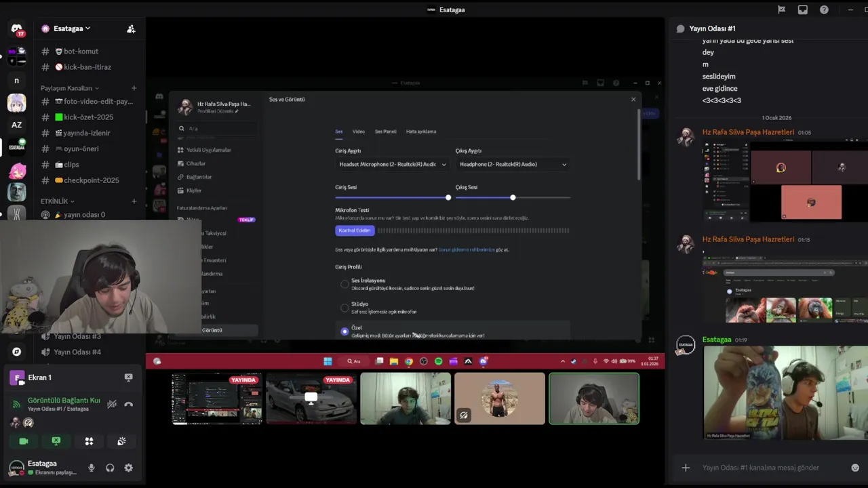The image size is (868, 488).
Task: Open Esatagaa's drink bottle image in chat
Action: click(x=786, y=393)
